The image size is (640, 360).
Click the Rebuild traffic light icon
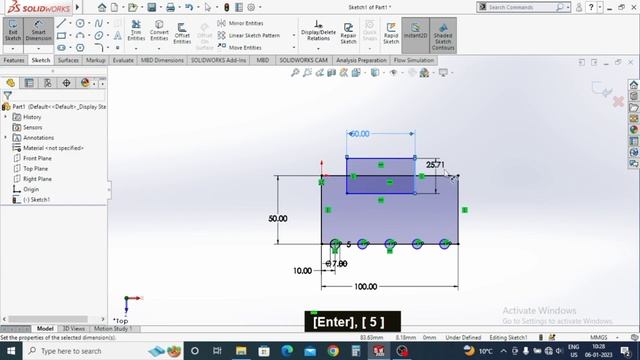pyautogui.click(x=227, y=7)
